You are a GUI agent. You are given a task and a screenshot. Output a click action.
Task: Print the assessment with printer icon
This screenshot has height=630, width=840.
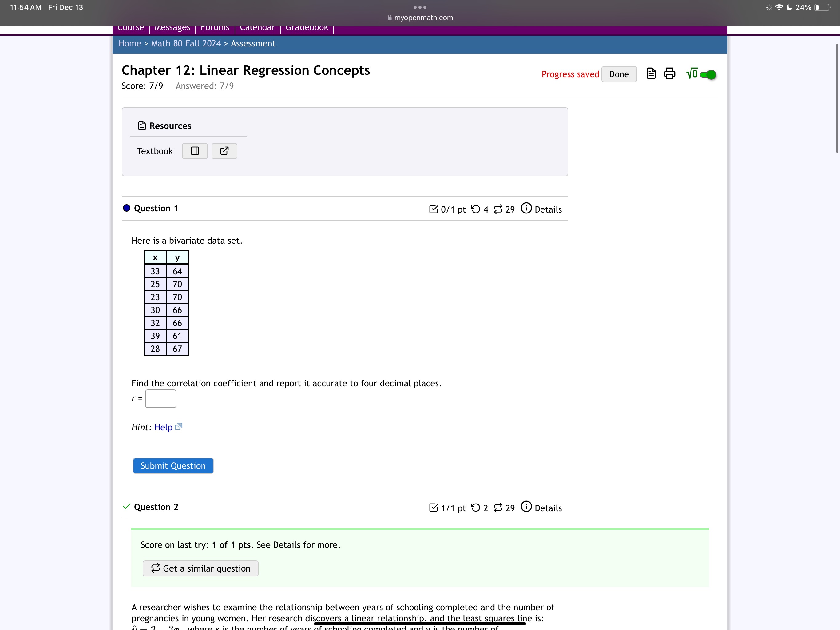[669, 73]
